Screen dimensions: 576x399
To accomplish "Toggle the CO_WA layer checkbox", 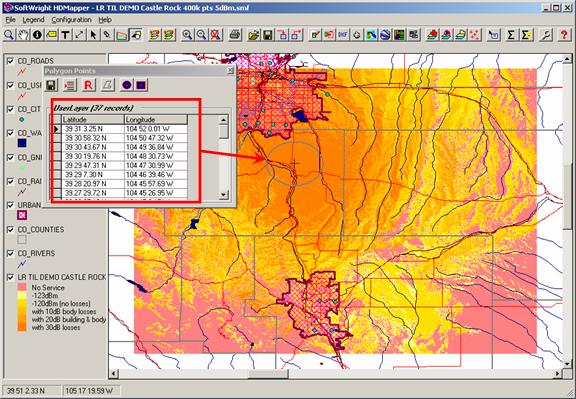I will 10,133.
